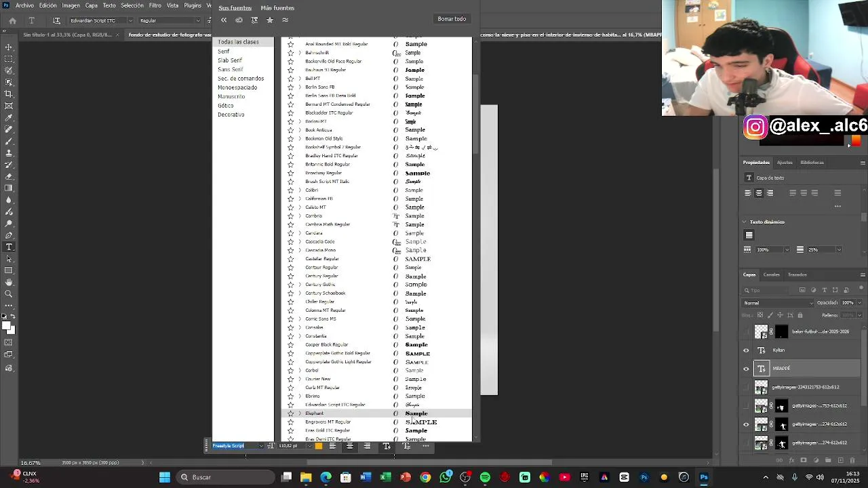868x488 pixels.
Task: Collapse the Texto dinámico section
Action: pyautogui.click(x=744, y=222)
